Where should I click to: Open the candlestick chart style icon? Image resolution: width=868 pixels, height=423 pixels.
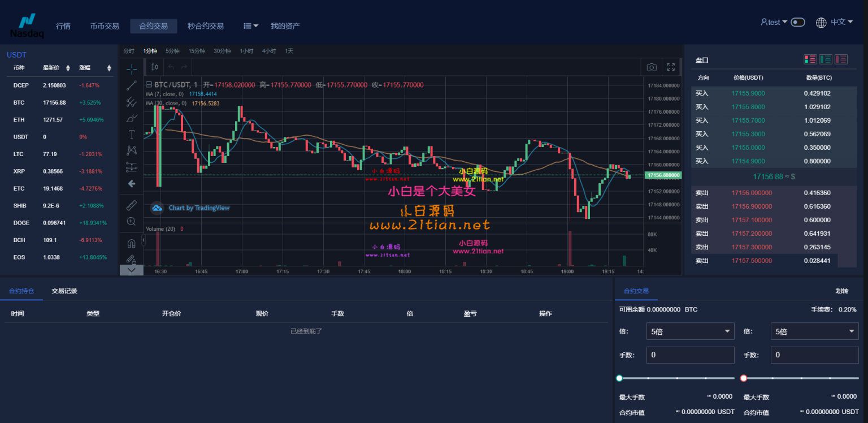tap(155, 67)
